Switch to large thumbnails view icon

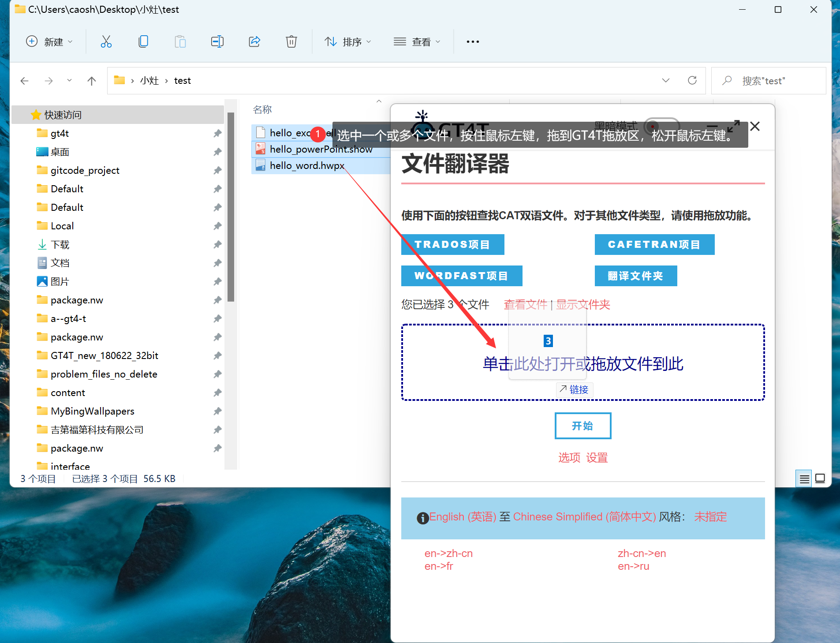[820, 479]
